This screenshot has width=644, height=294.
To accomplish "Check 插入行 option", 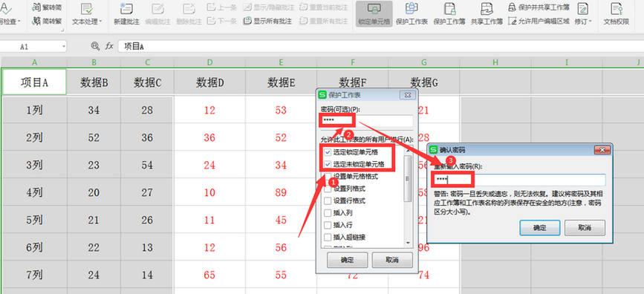I will [x=328, y=225].
